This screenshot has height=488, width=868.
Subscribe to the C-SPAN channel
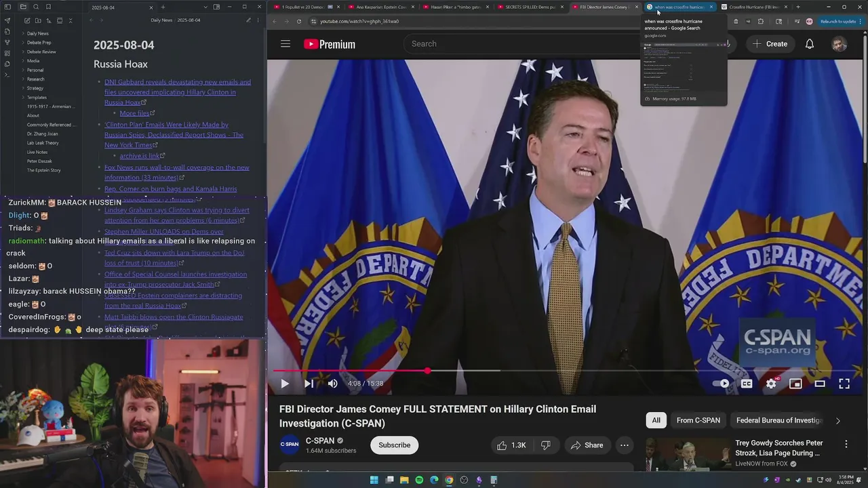coord(394,445)
